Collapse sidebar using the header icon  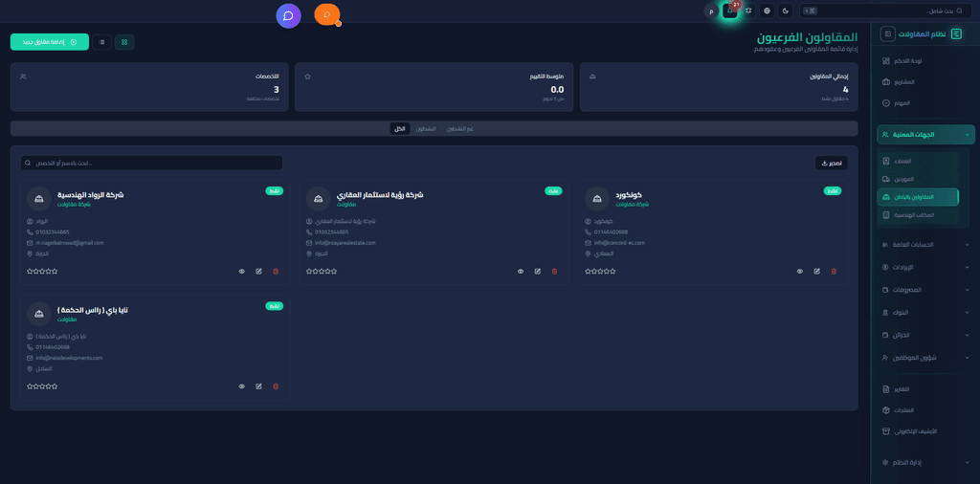click(889, 33)
